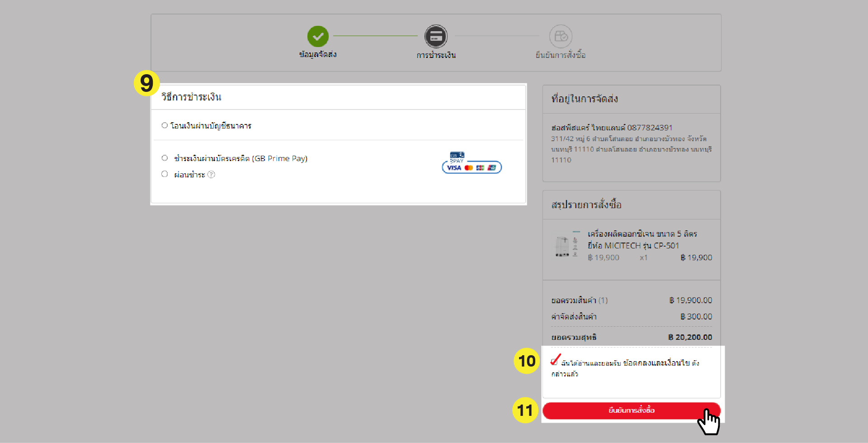Select credit card payment via GB Prime Pay
The width and height of the screenshot is (868, 443).
165,158
